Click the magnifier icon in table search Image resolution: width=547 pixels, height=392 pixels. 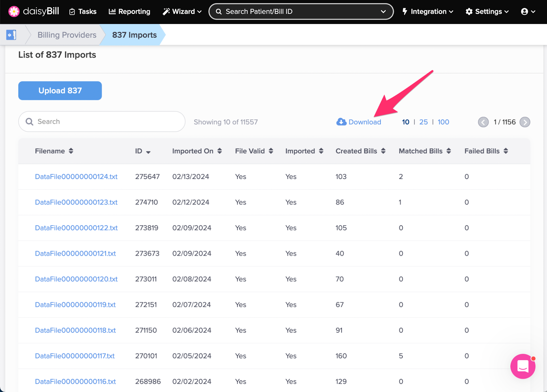coord(30,122)
